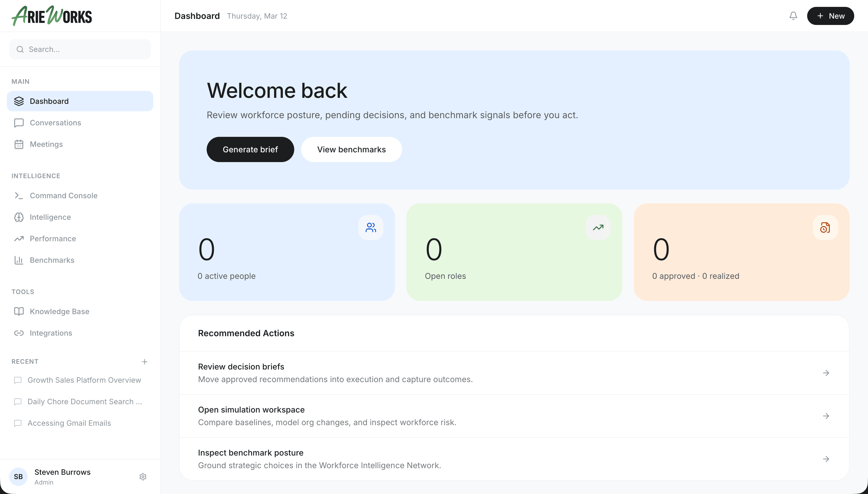Add a new recent conversation with the plus
Screen dimensions: 868x494
[145, 361]
